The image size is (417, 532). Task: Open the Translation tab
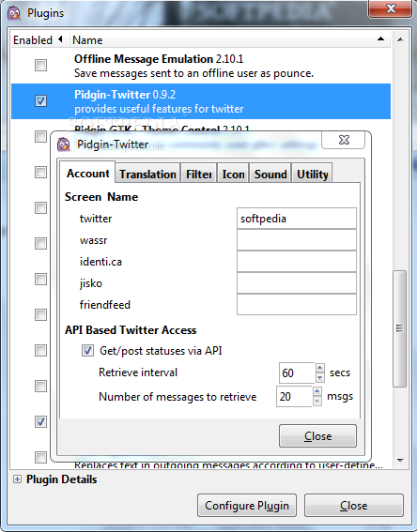click(147, 175)
